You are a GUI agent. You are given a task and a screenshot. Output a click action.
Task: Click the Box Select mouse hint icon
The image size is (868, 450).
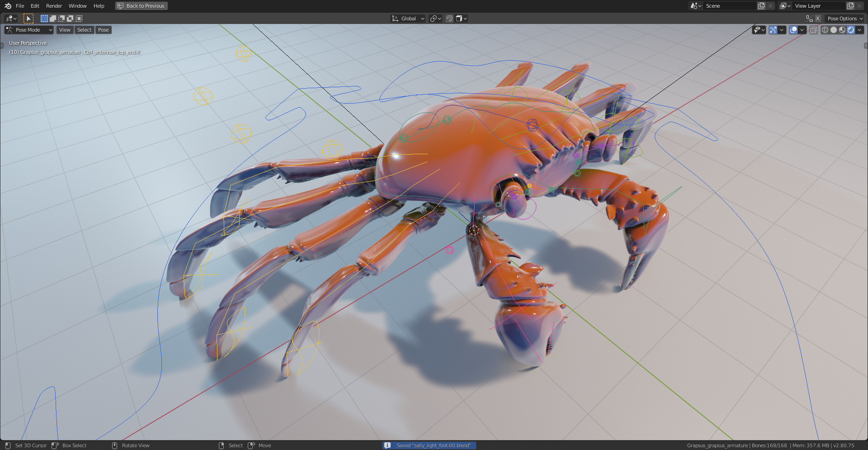pos(55,445)
